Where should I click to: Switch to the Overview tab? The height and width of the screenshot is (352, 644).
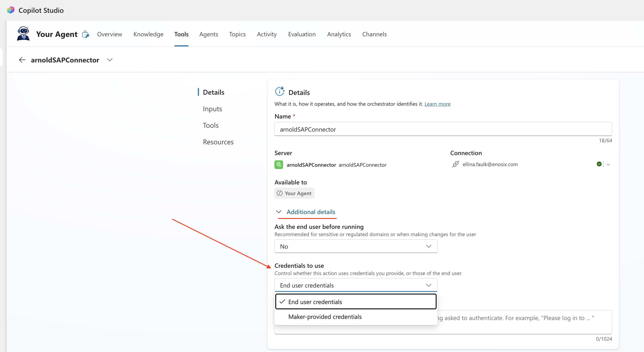110,34
